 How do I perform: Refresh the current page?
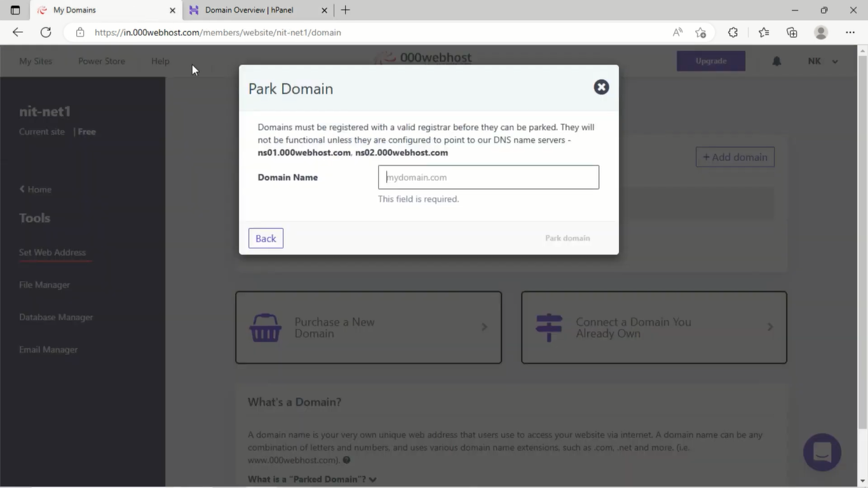(x=46, y=32)
